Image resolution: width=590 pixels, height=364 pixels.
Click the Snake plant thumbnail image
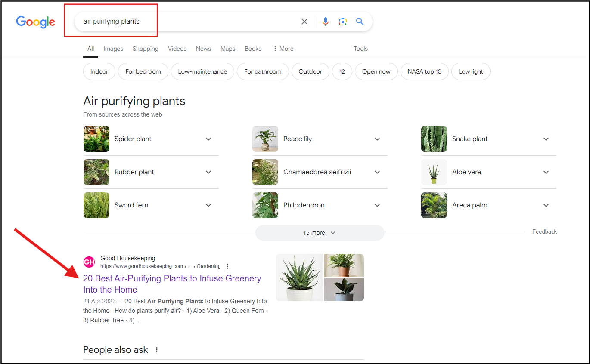pyautogui.click(x=434, y=139)
